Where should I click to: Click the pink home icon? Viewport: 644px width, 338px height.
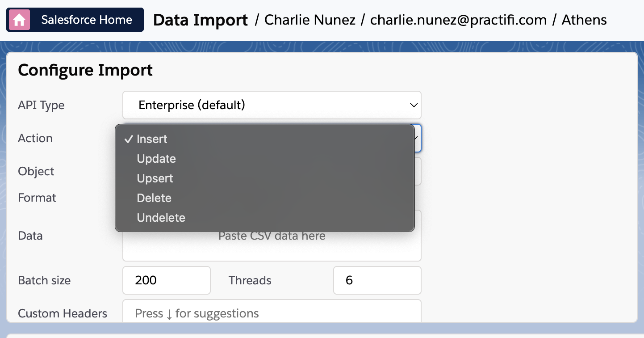tap(19, 20)
